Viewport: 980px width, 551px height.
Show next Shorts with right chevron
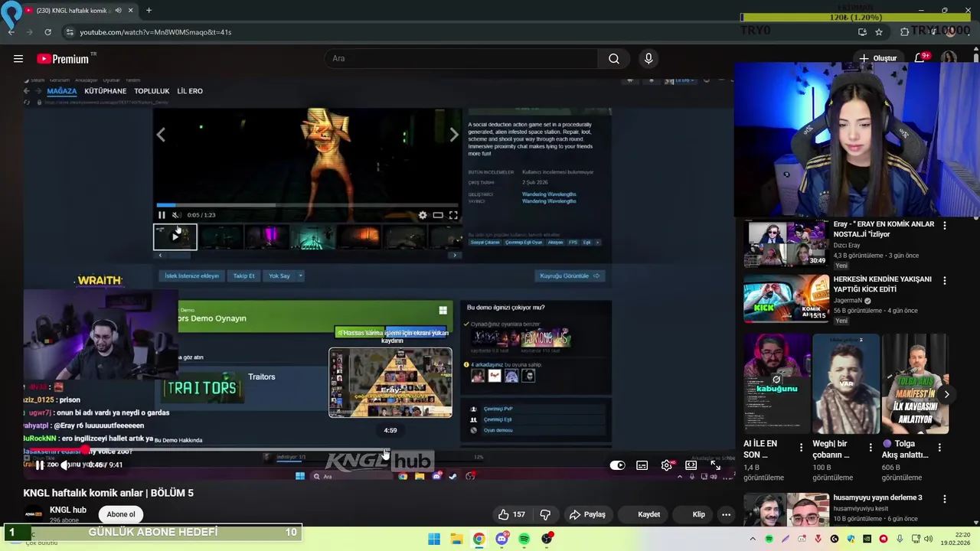pyautogui.click(x=946, y=395)
